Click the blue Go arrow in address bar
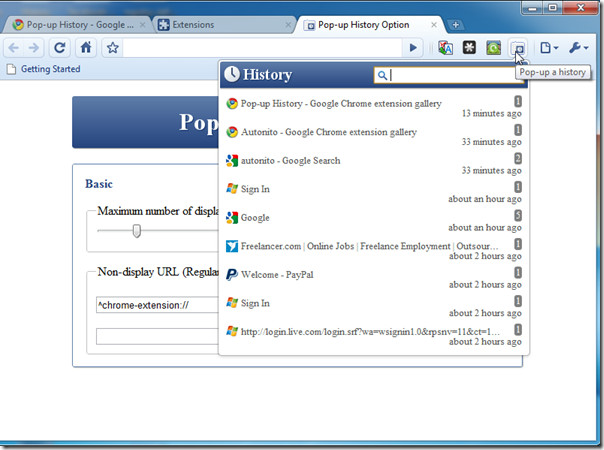This screenshot has width=604, height=450. [413, 48]
